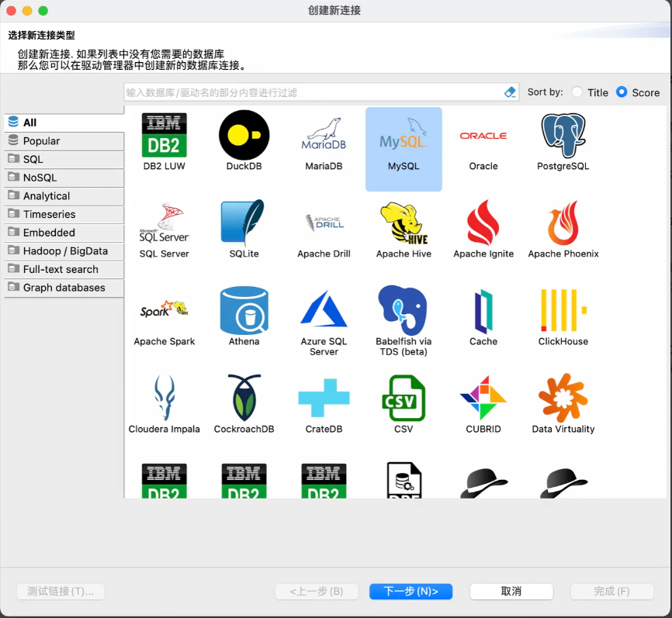Open the All category tab
This screenshot has height=618, width=672.
[x=64, y=123]
